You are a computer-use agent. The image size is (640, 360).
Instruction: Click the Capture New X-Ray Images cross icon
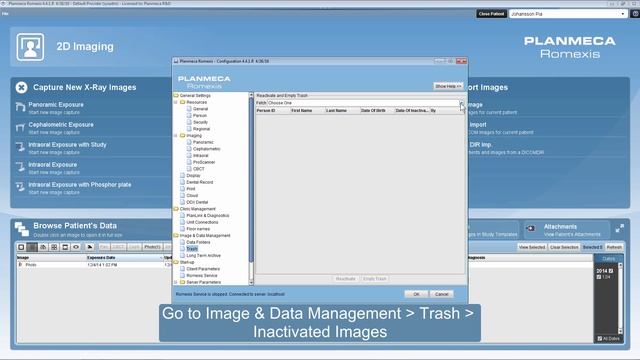coord(22,87)
